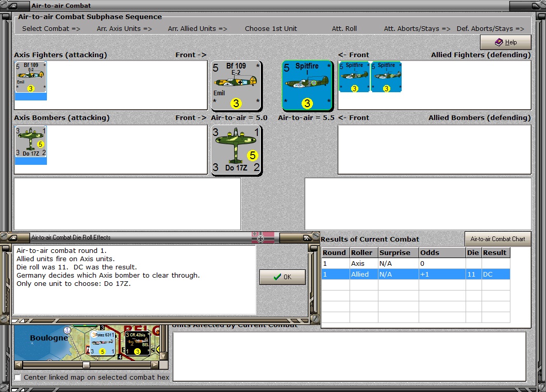Click the Units Affected by Current Combat box
Image resolution: width=546 pixels, height=392 pixels.
click(x=350, y=356)
